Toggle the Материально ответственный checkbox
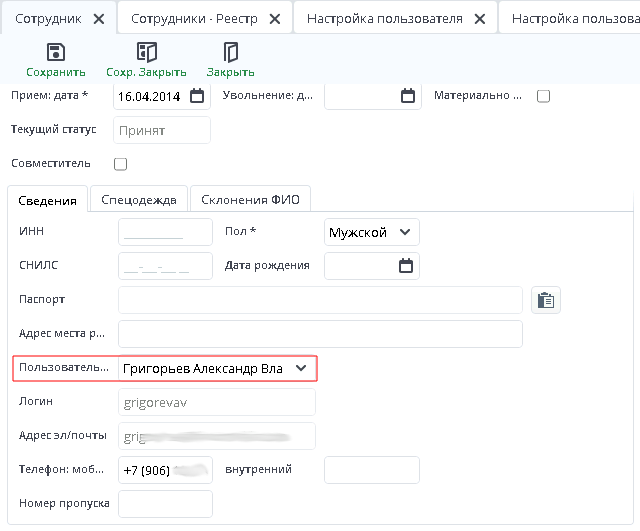This screenshot has width=640, height=531. pos(544,96)
